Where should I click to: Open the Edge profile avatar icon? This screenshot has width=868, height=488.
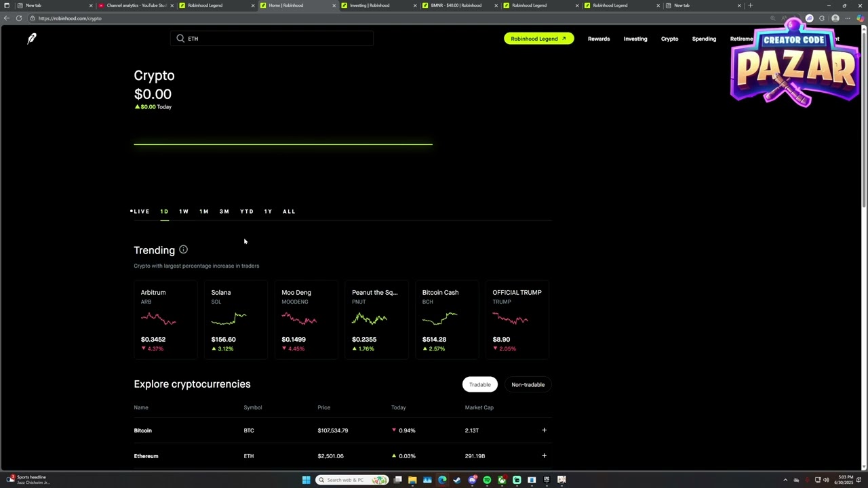835,18
